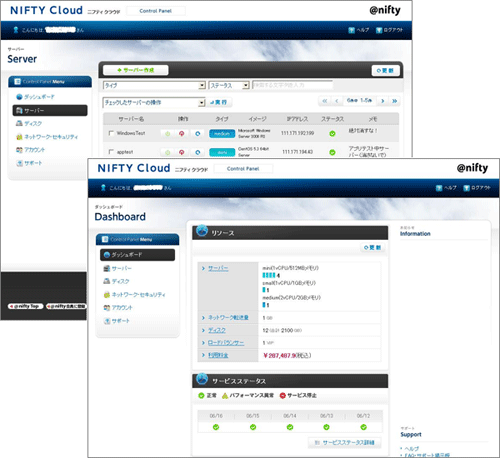The width and height of the screenshot is (500, 458).
Task: Jump to first page double-arrow in pagination
Action: pos(325,101)
